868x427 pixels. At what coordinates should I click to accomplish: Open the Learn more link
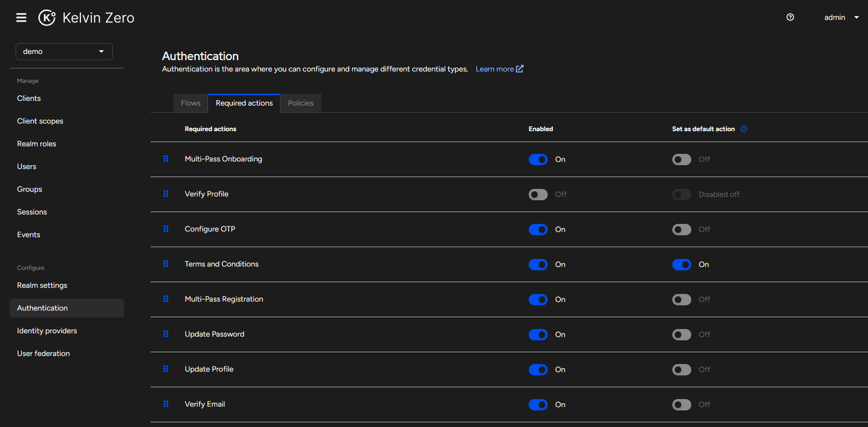click(499, 69)
